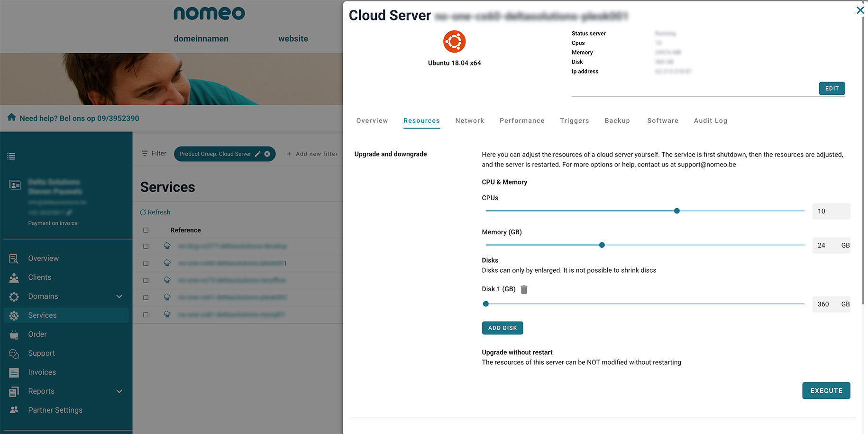Open the hamburger menu in sidebar

tap(11, 156)
